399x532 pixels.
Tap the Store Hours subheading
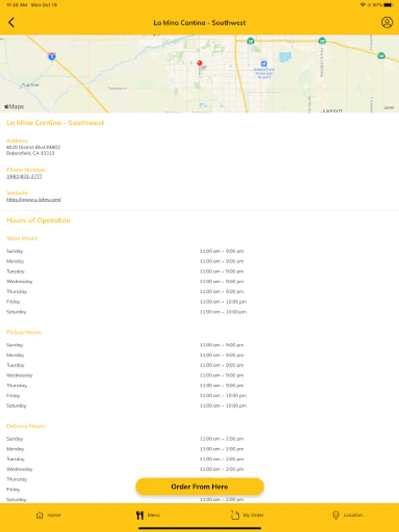[22, 238]
